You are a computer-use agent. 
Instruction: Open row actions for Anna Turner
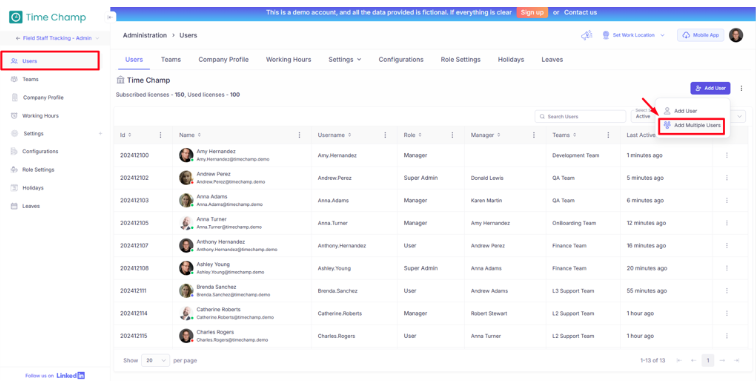[727, 223]
